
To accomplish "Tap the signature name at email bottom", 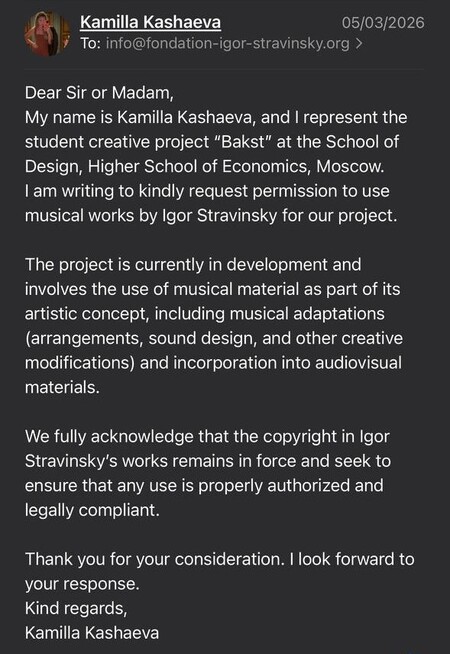I will [92, 633].
